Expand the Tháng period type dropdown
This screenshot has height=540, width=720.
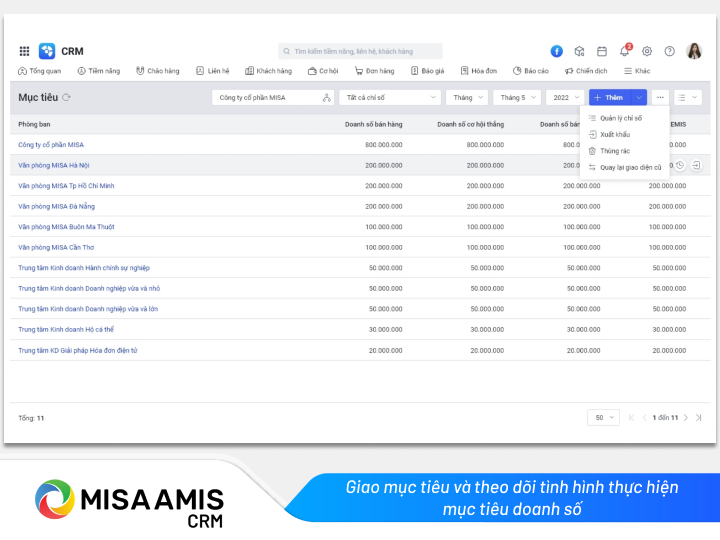coord(467,97)
